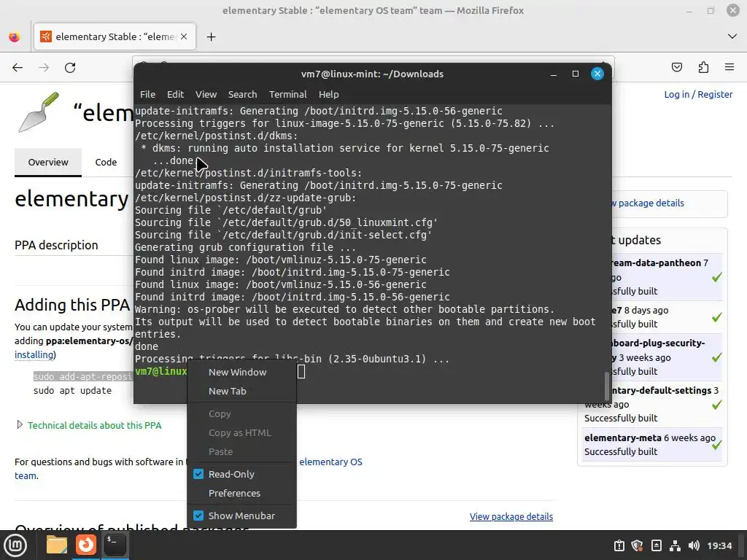The height and width of the screenshot is (560, 747).
Task: Click the terminal vertical scrollbar handle
Action: click(606, 385)
